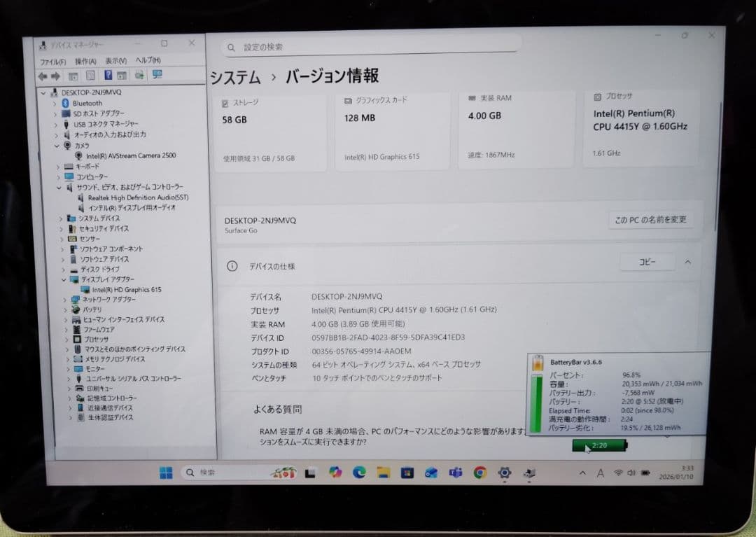Click the speaker volume tray icon
The height and width of the screenshot is (537, 756).
[x=631, y=473]
